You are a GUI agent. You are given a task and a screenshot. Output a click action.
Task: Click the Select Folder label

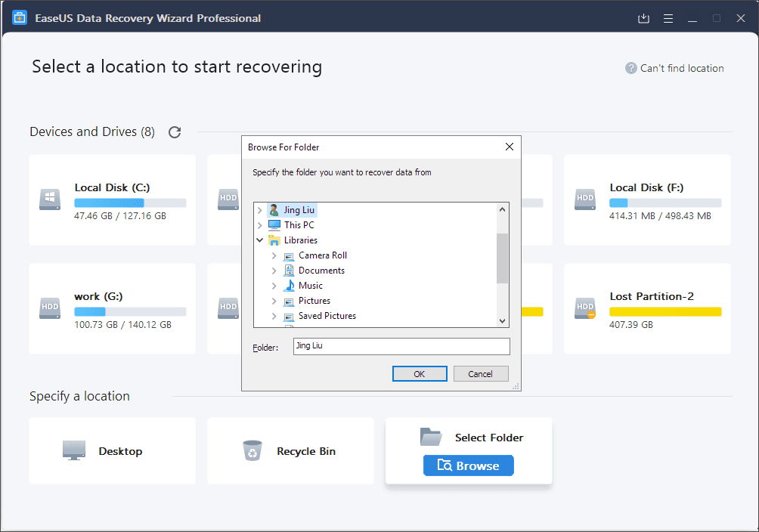pos(489,438)
